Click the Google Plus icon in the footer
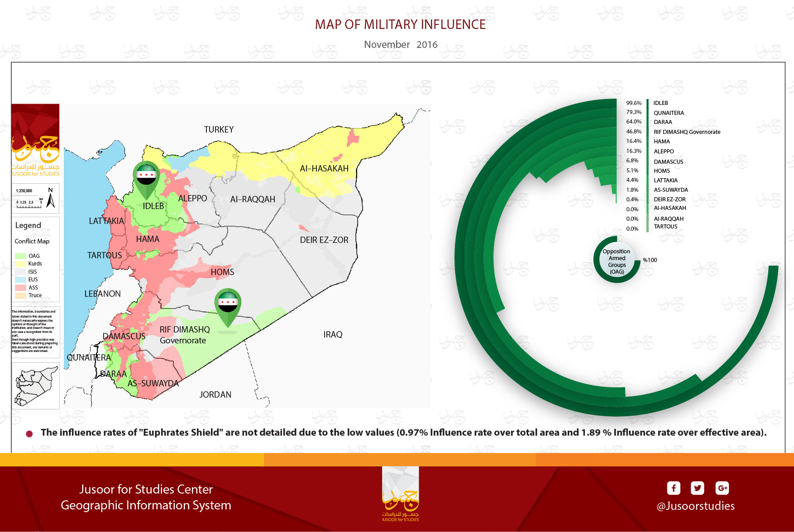794x532 pixels. [x=722, y=488]
